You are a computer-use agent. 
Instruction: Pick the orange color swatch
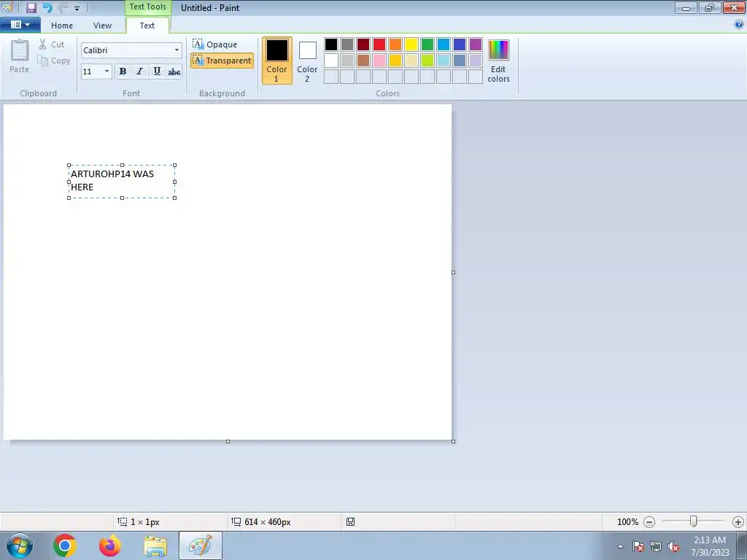tap(395, 44)
